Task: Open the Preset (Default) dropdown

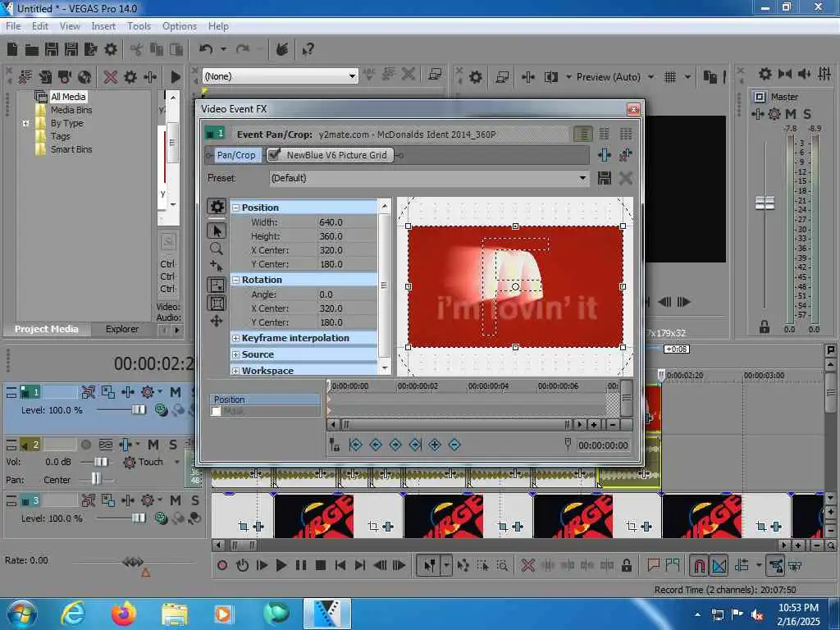Action: point(582,178)
